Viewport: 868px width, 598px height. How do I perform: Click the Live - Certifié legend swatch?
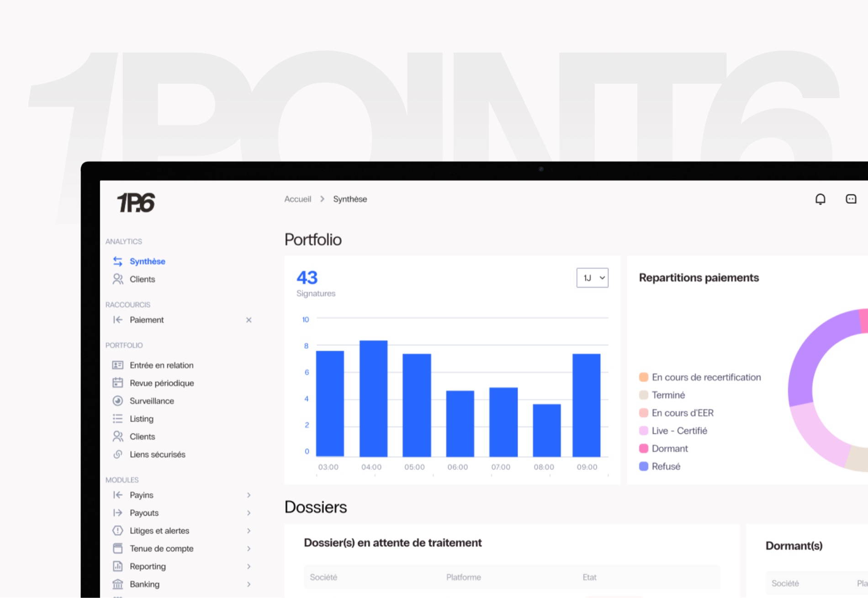pos(644,431)
